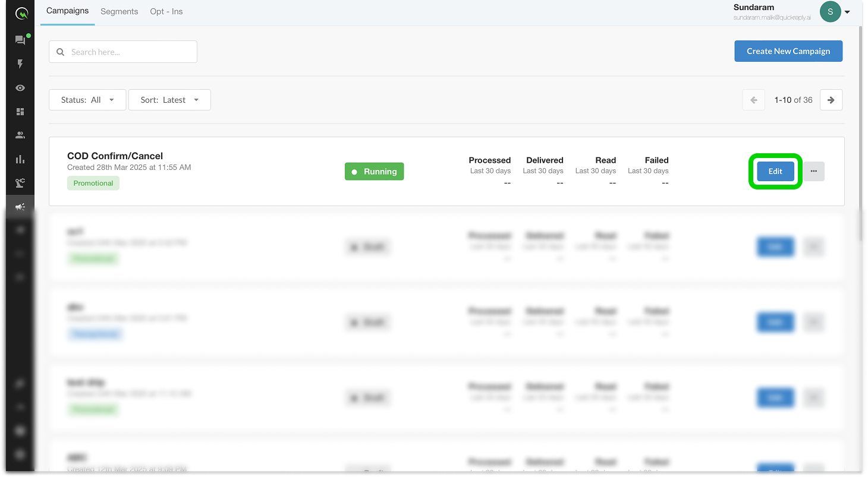Screen dimensions: 868x477
Task: Click the robot arm automation icon
Action: point(20,183)
